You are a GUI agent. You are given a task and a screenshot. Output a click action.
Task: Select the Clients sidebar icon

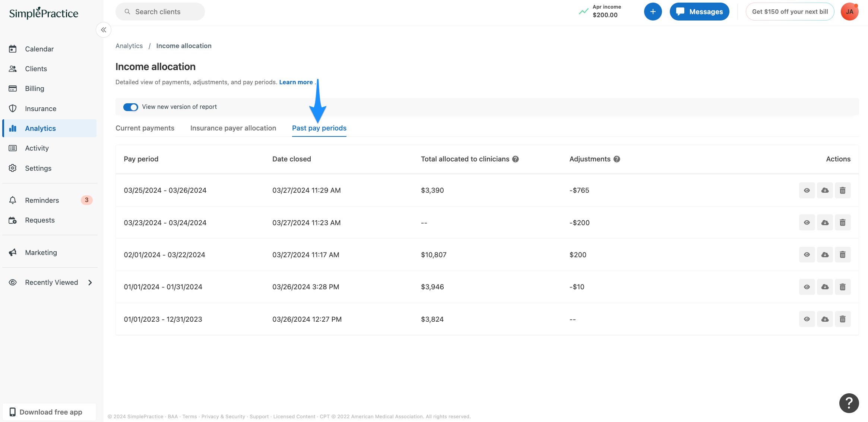click(x=36, y=69)
